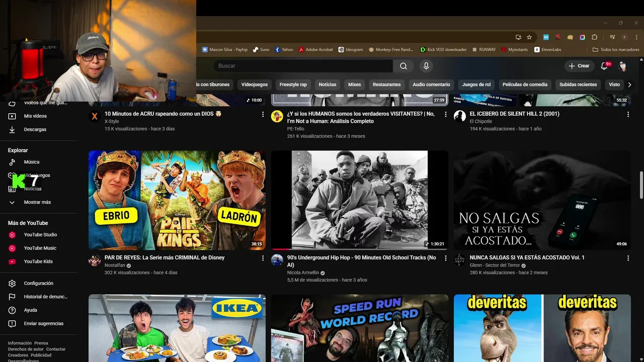The image size is (644, 362).
Task: Bookmark this page with the star icon
Action: point(529,37)
